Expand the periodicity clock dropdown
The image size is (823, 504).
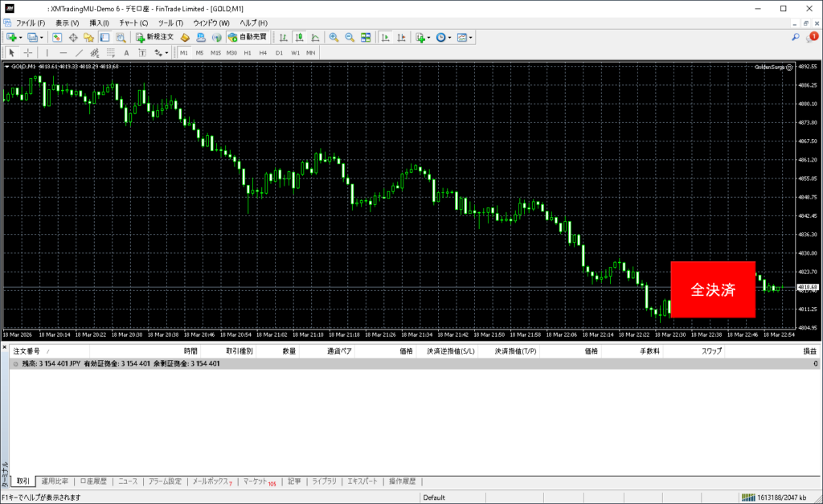(450, 37)
